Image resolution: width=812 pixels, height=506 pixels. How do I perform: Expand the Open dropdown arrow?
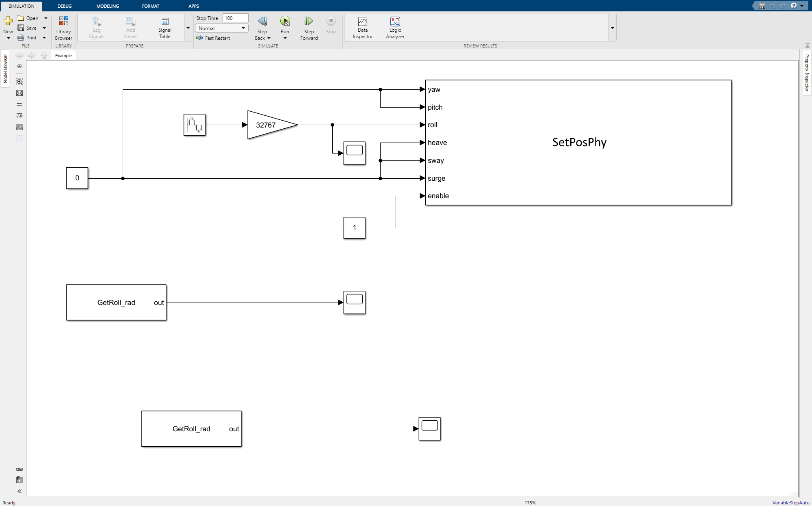pos(45,18)
